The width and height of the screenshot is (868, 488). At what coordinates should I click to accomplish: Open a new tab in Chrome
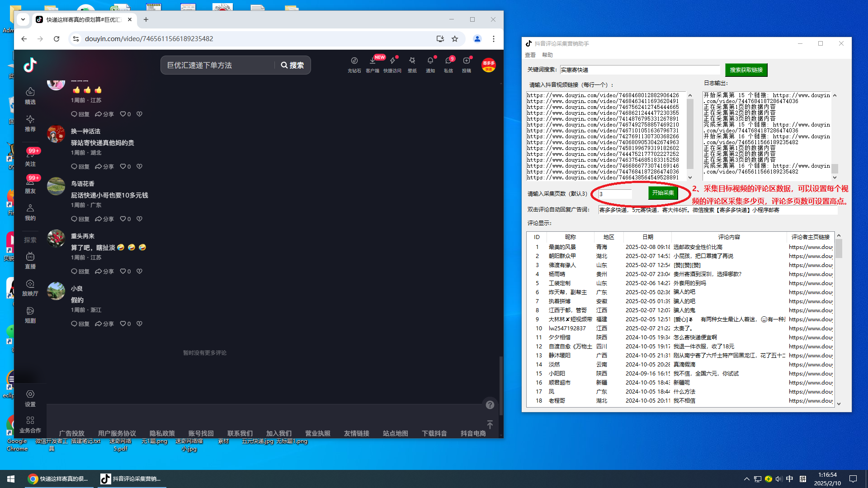pos(146,19)
